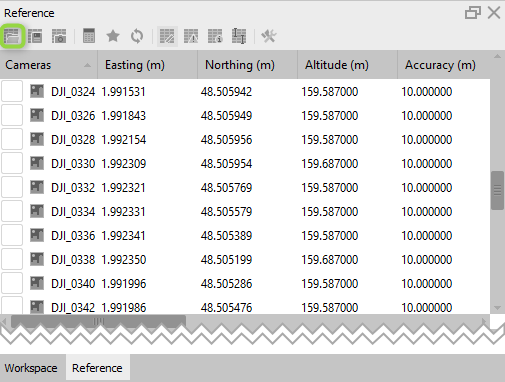
Task: Sort by the Cameras column header
Action: pyautogui.click(x=48, y=65)
